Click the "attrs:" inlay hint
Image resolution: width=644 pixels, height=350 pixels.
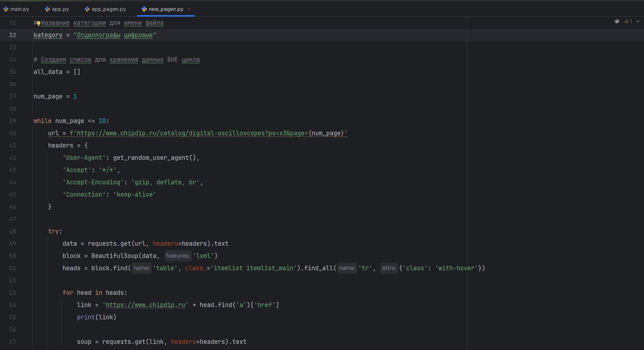(389, 268)
